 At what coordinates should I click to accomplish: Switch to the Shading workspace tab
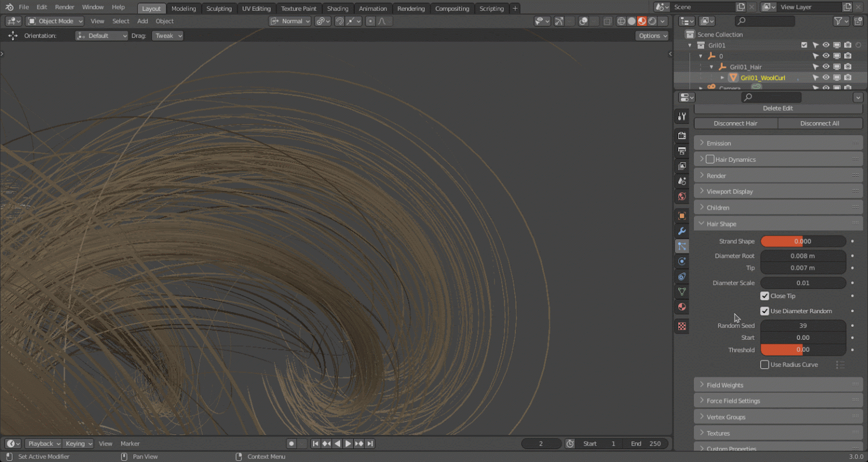point(338,8)
